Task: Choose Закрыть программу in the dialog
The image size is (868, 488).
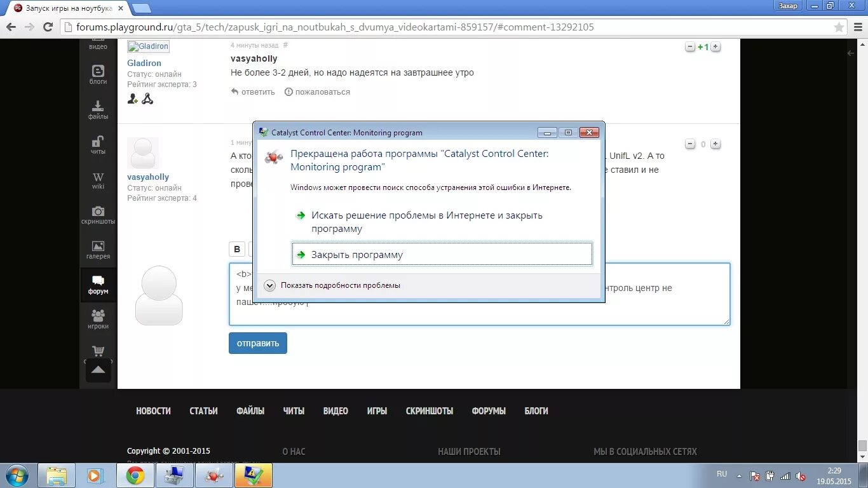Action: click(442, 254)
